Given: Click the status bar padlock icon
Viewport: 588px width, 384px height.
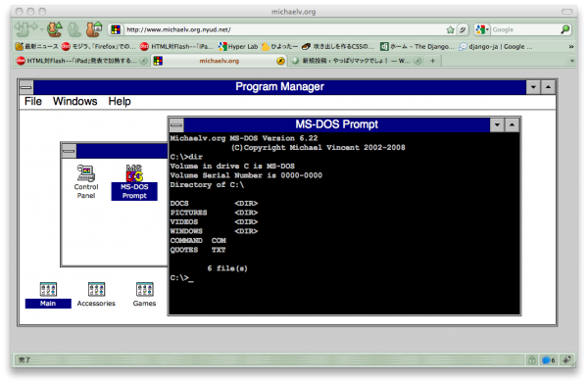Looking at the screenshot, I should click(x=532, y=360).
